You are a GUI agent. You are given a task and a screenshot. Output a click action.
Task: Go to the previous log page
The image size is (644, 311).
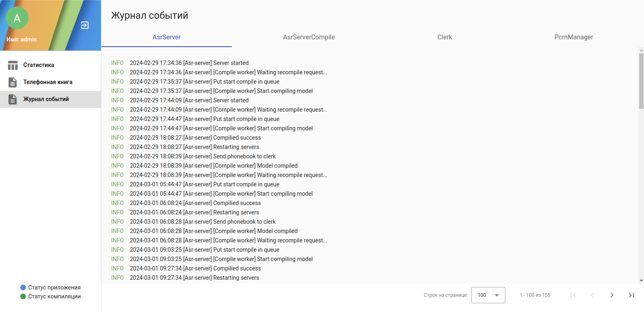tap(592, 295)
